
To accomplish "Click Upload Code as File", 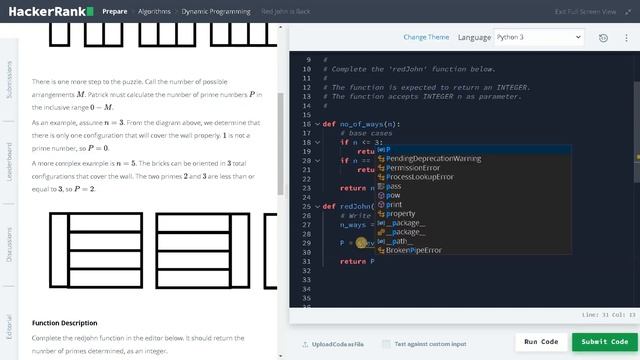I will coord(338,344).
